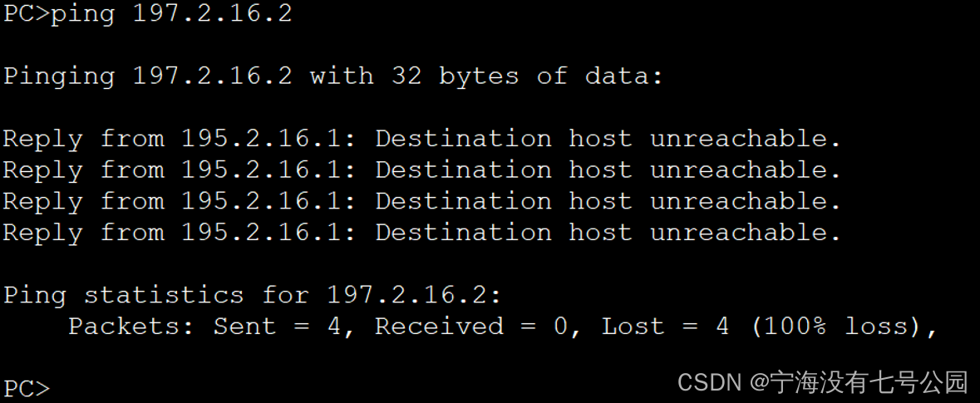
Task: Click the (100% loss) text
Action: (x=841, y=327)
